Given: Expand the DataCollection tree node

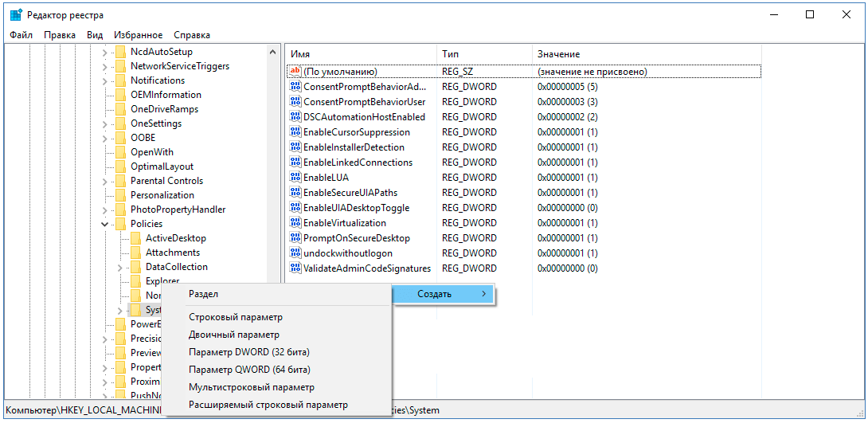Looking at the screenshot, I should coord(120,267).
